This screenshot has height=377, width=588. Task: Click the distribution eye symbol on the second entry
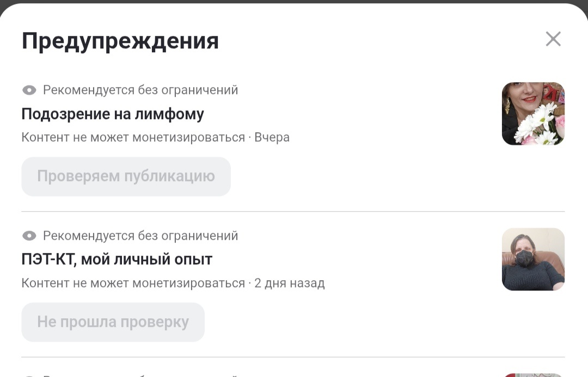(x=28, y=236)
